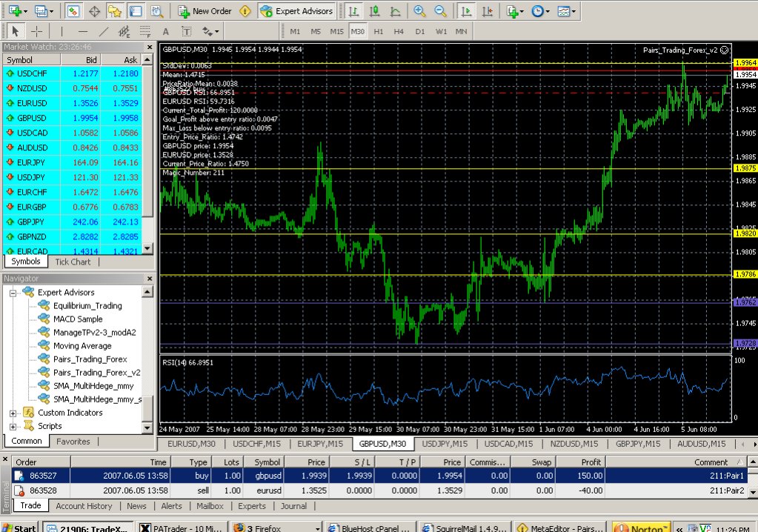Expand the Custom Indicators node

[13, 413]
